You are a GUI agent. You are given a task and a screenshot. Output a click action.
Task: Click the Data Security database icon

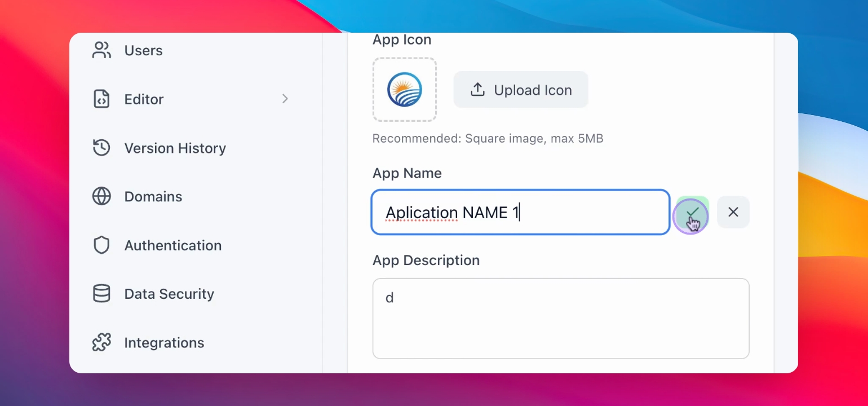(101, 294)
